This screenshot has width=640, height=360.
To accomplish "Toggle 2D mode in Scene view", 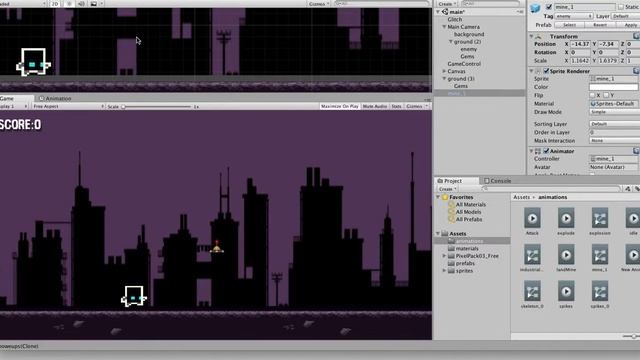I will click(55, 4).
